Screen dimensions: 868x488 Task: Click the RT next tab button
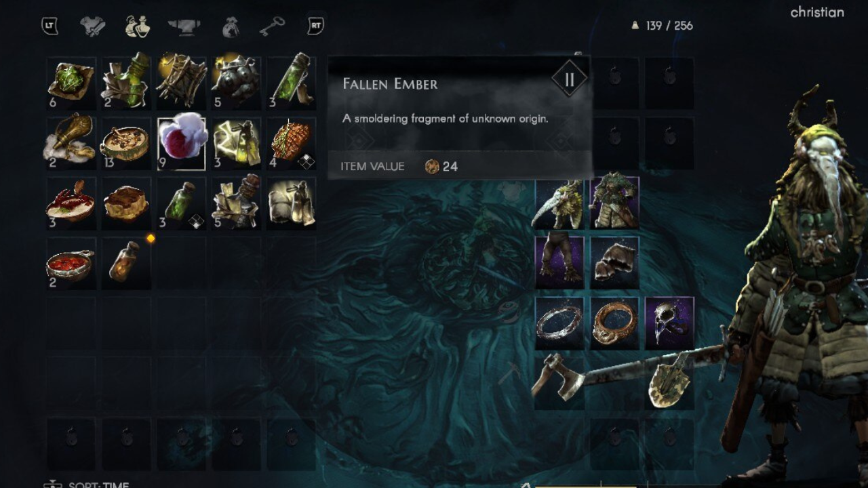(x=315, y=26)
